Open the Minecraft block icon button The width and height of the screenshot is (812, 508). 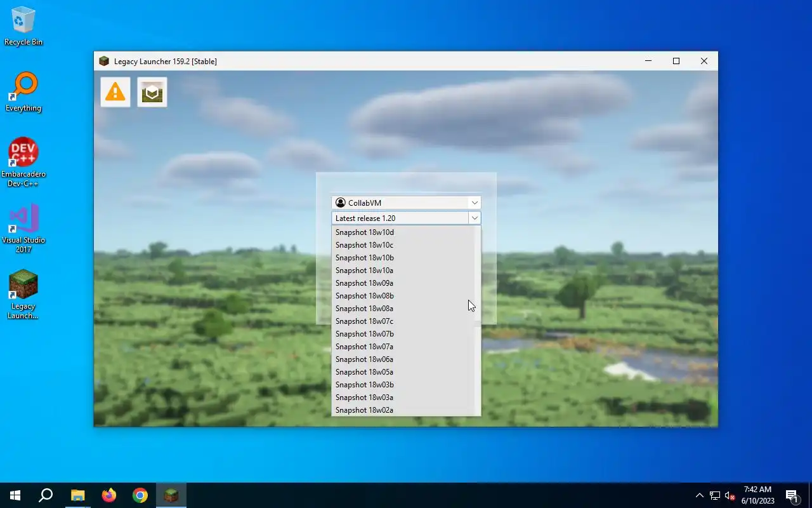click(x=152, y=92)
